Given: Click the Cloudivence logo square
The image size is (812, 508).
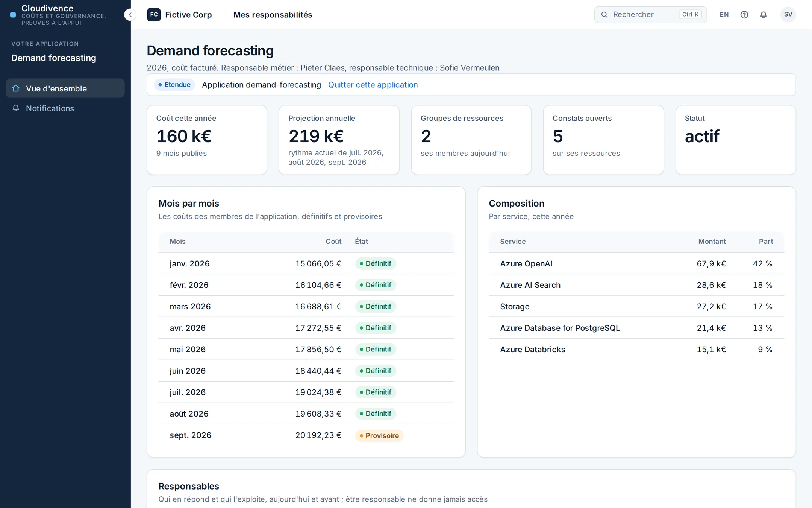Looking at the screenshot, I should click(x=13, y=15).
